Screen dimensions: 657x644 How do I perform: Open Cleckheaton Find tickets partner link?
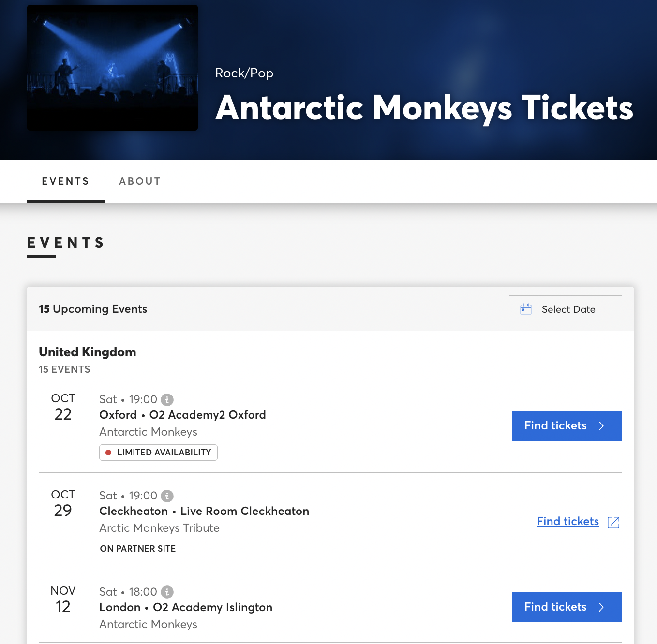[x=567, y=522]
